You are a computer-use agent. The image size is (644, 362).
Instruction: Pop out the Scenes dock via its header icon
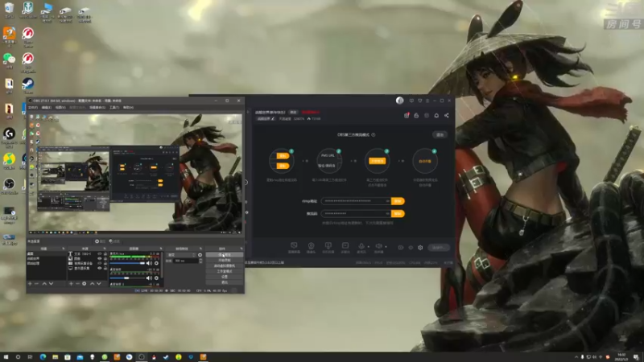[64, 249]
